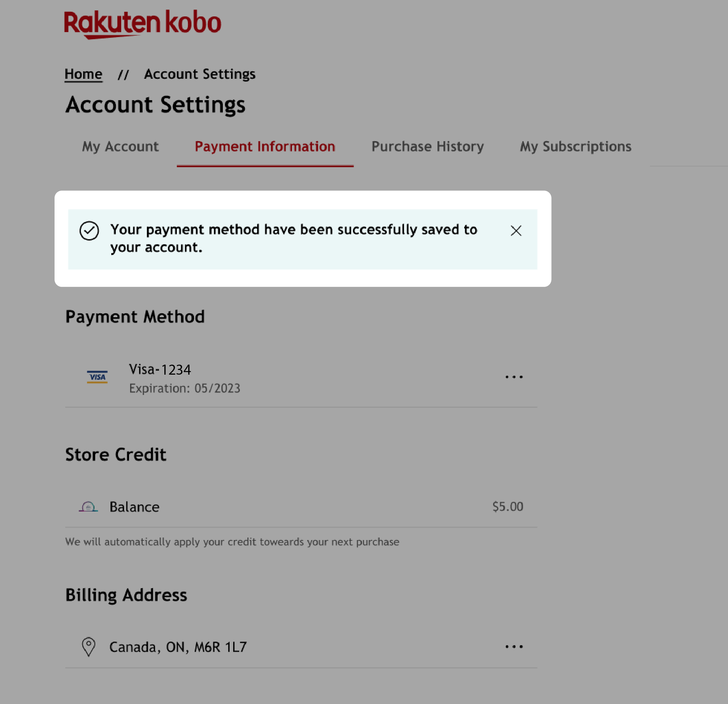
Task: Switch to the My Account tab
Action: pos(120,146)
